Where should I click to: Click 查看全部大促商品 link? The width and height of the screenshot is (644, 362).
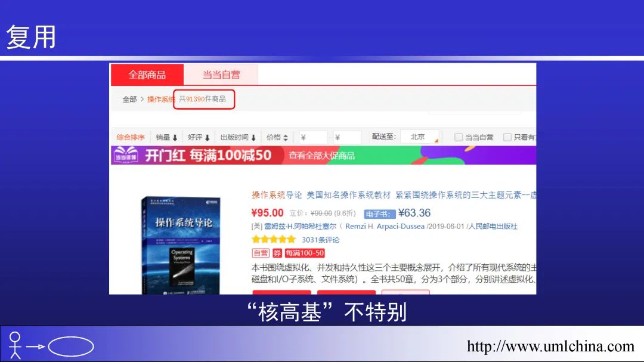coord(321,156)
